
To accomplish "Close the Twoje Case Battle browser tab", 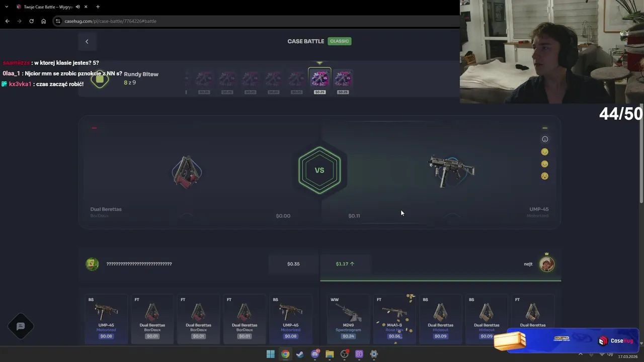I will [86, 7].
